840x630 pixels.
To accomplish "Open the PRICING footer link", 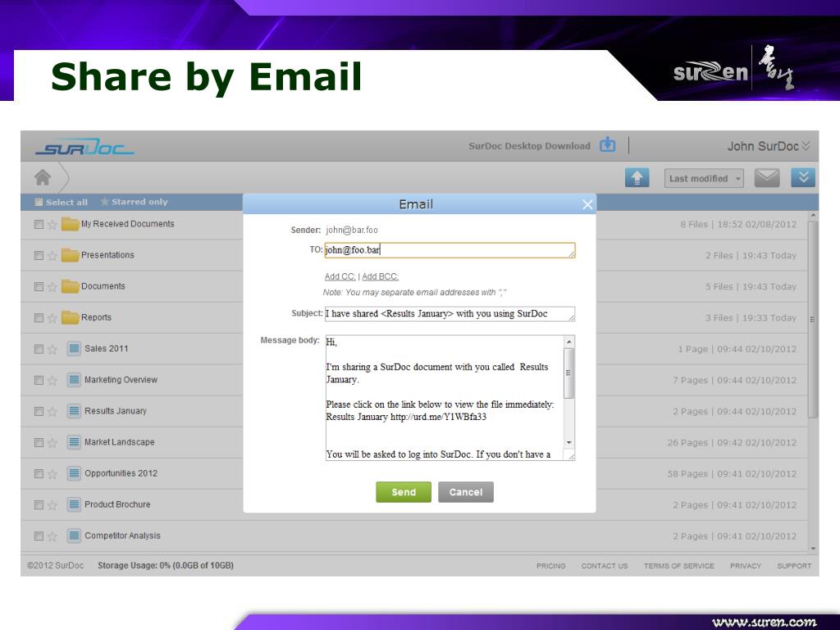I will point(550,566).
